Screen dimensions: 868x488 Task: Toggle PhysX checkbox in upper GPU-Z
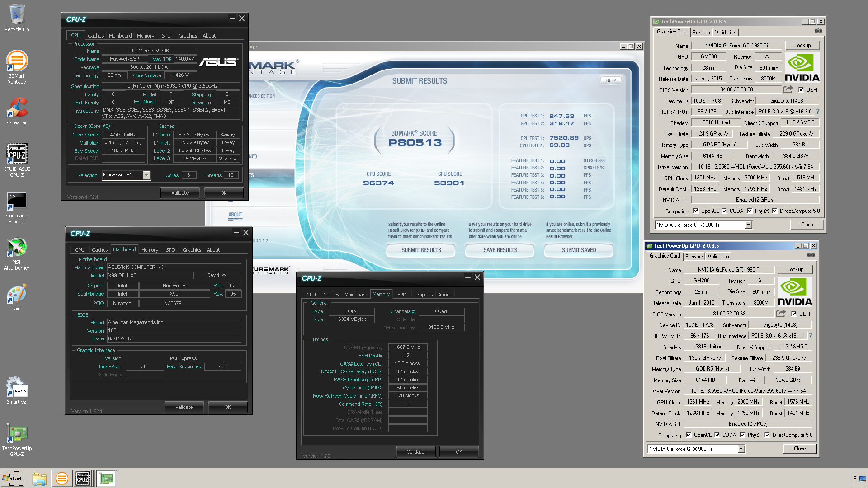(x=750, y=211)
